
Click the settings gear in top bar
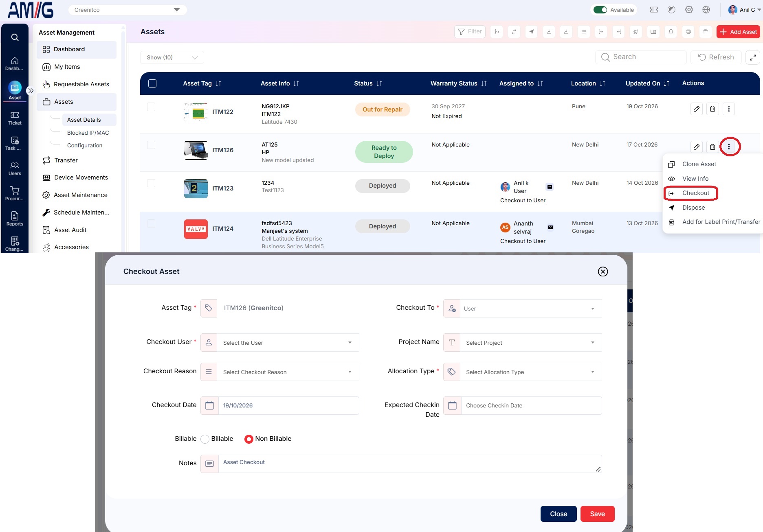click(x=689, y=10)
